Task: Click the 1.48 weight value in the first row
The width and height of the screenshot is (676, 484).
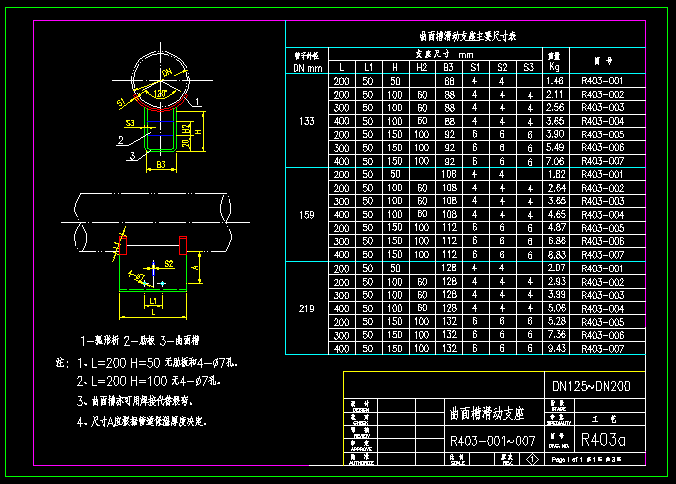Action: pyautogui.click(x=555, y=81)
